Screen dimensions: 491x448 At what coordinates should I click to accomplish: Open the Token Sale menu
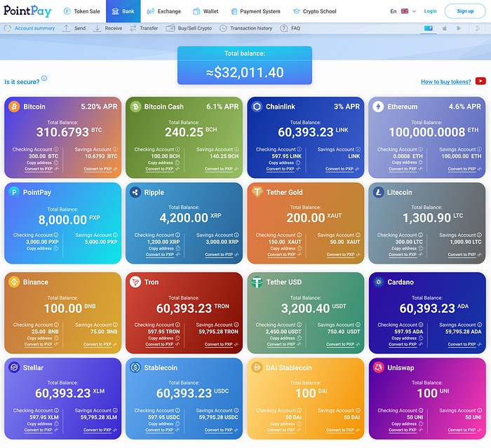point(82,11)
